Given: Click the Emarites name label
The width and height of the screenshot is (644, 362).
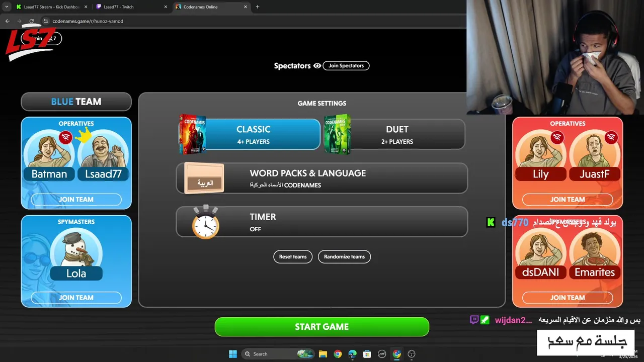Looking at the screenshot, I should [x=595, y=272].
